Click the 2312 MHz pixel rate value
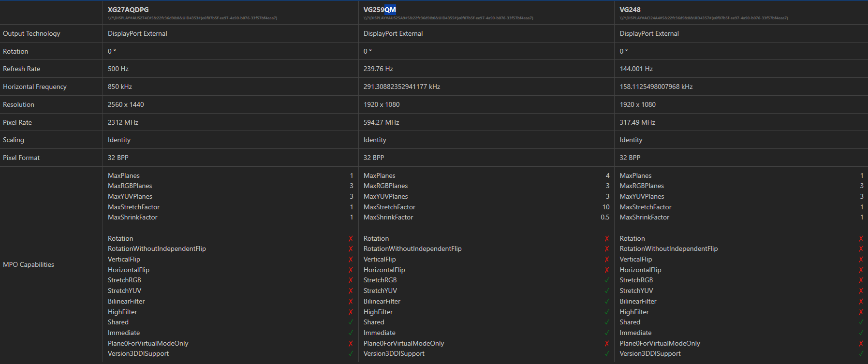This screenshot has height=364, width=868. coord(123,123)
